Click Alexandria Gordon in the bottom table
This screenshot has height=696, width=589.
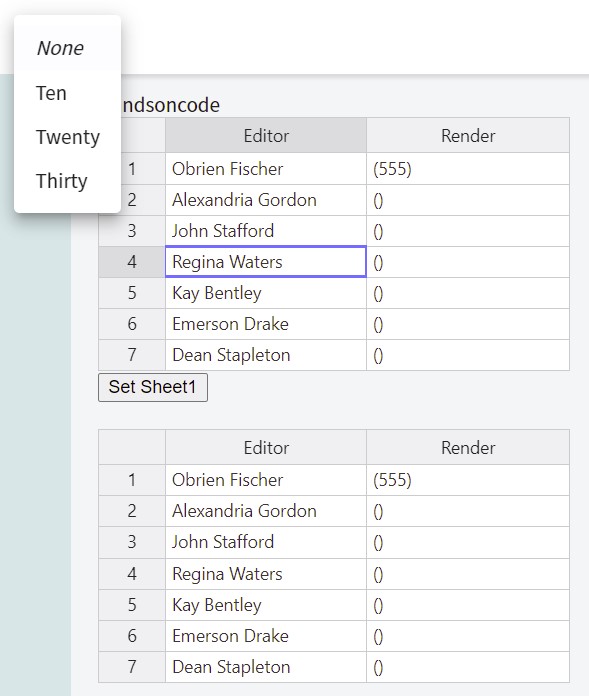(266, 511)
